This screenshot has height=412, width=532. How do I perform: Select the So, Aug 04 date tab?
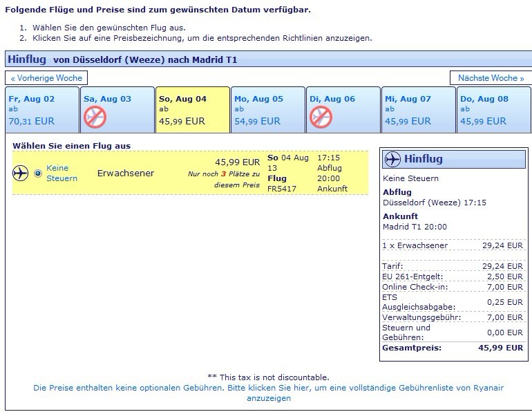tap(193, 110)
